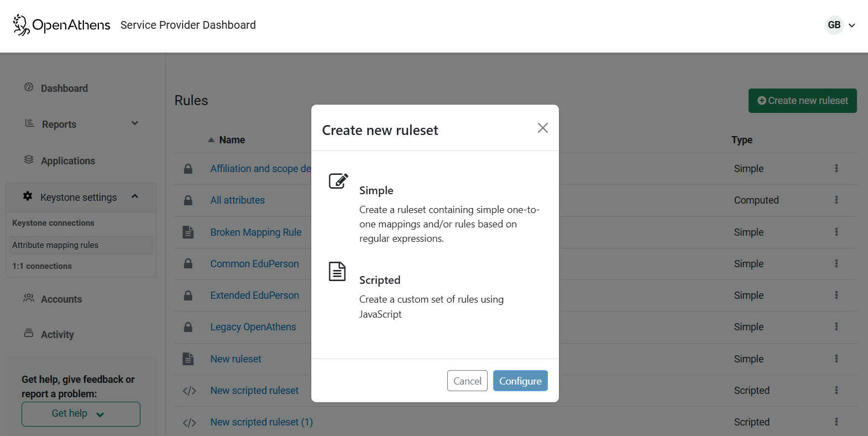868x436 pixels.
Task: Click the Activity icon in the sidebar
Action: tap(28, 334)
